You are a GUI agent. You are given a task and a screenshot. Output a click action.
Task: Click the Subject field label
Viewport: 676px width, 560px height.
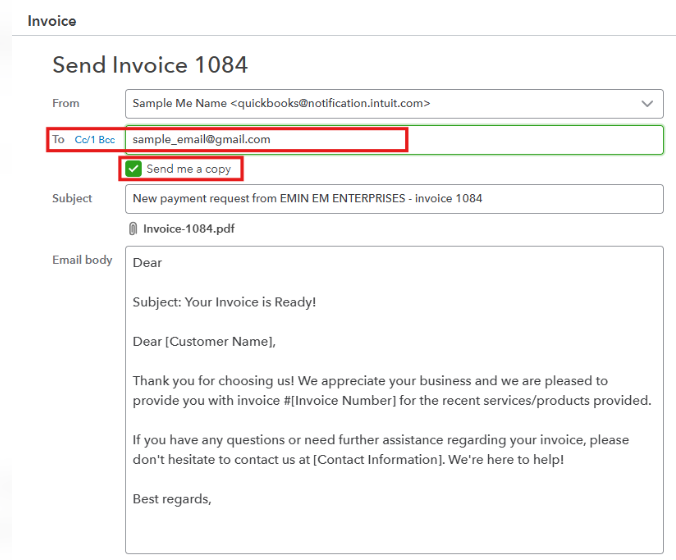coord(72,198)
